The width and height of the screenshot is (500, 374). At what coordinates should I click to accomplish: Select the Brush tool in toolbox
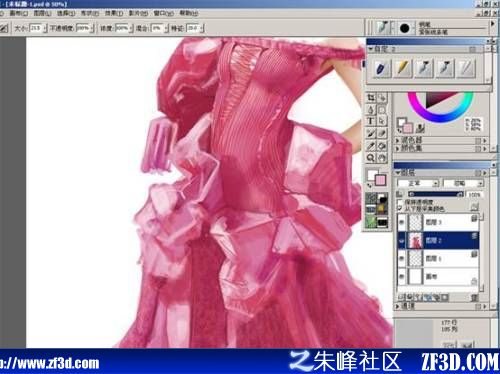pos(371,134)
